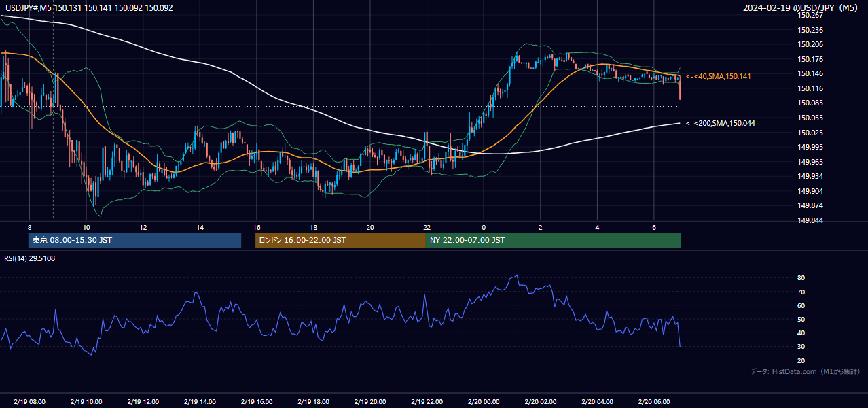The width and height of the screenshot is (868, 408).
Task: Click the 東京 08:00-15:30 JST session bar
Action: tap(134, 240)
